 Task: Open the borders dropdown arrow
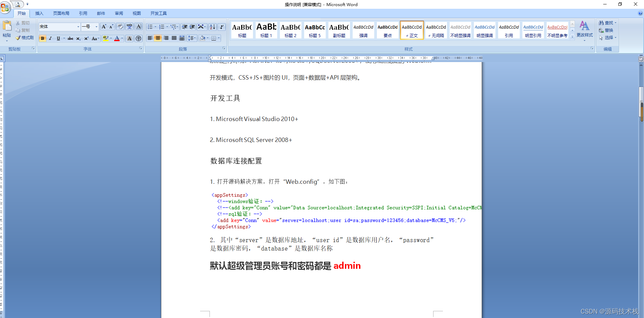click(219, 38)
